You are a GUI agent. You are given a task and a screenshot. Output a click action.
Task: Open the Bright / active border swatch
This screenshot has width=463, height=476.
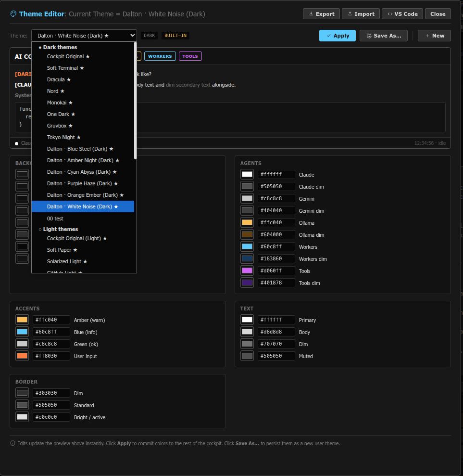22,417
